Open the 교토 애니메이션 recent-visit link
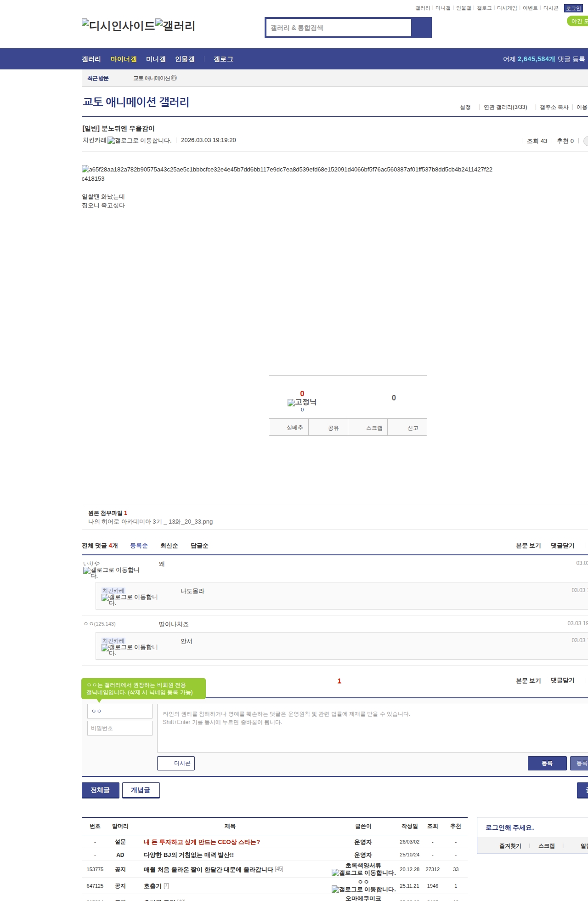Image resolution: width=588 pixels, height=901 pixels. tap(155, 78)
